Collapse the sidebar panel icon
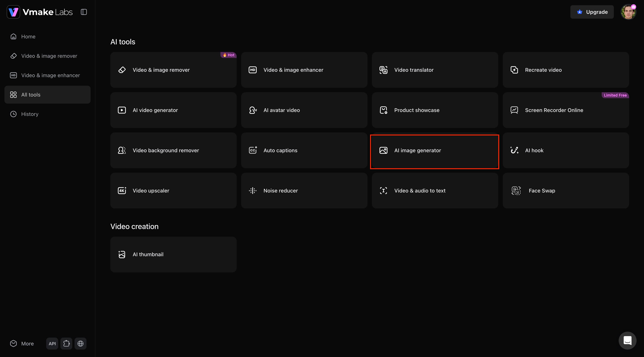The width and height of the screenshot is (644, 357). [x=84, y=12]
